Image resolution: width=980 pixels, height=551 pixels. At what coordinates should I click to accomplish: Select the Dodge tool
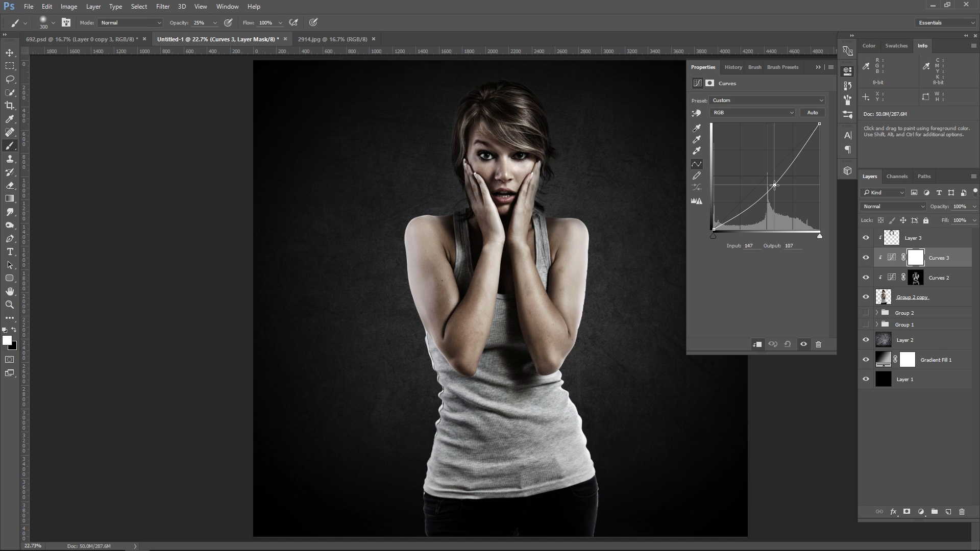(x=10, y=225)
